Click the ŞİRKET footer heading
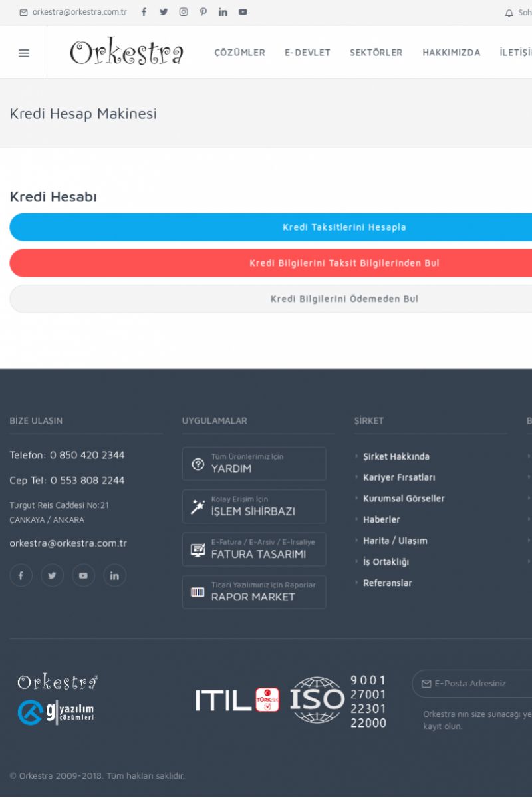Screen dimensions: 532x798 tap(369, 421)
